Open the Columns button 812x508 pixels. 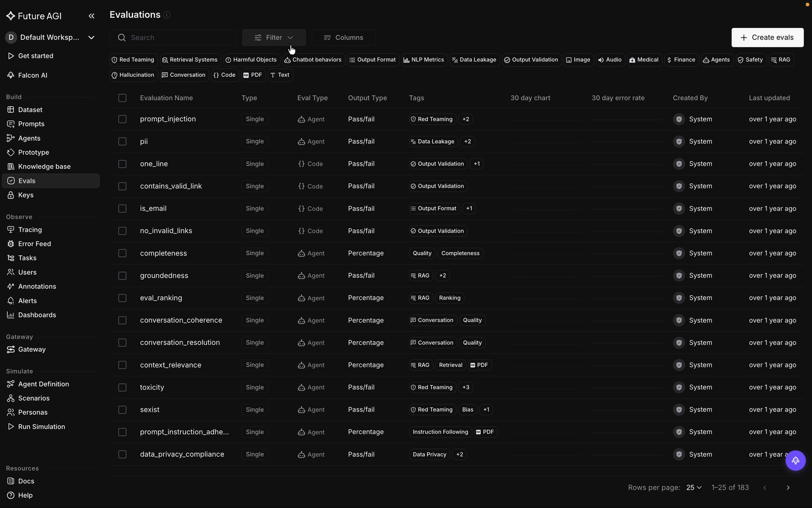click(x=344, y=38)
